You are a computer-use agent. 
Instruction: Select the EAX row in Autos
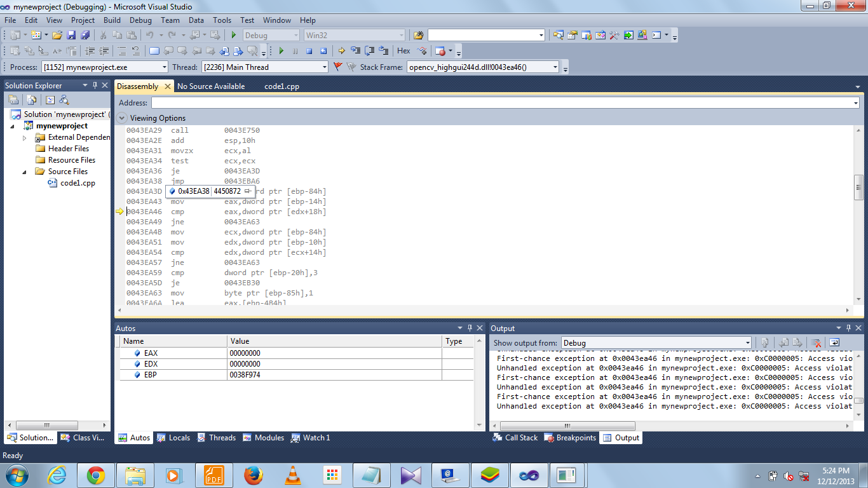[296, 353]
